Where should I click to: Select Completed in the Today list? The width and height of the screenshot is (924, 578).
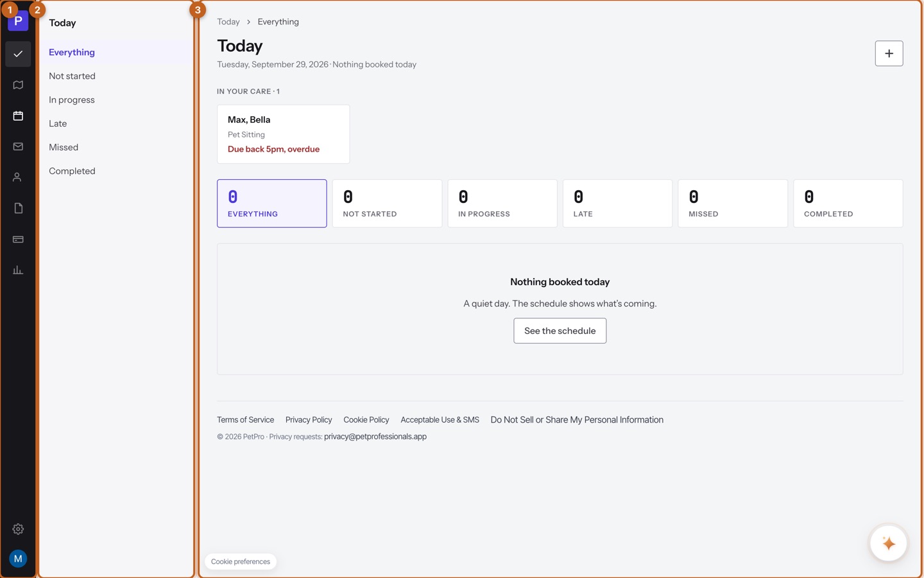pos(116,171)
